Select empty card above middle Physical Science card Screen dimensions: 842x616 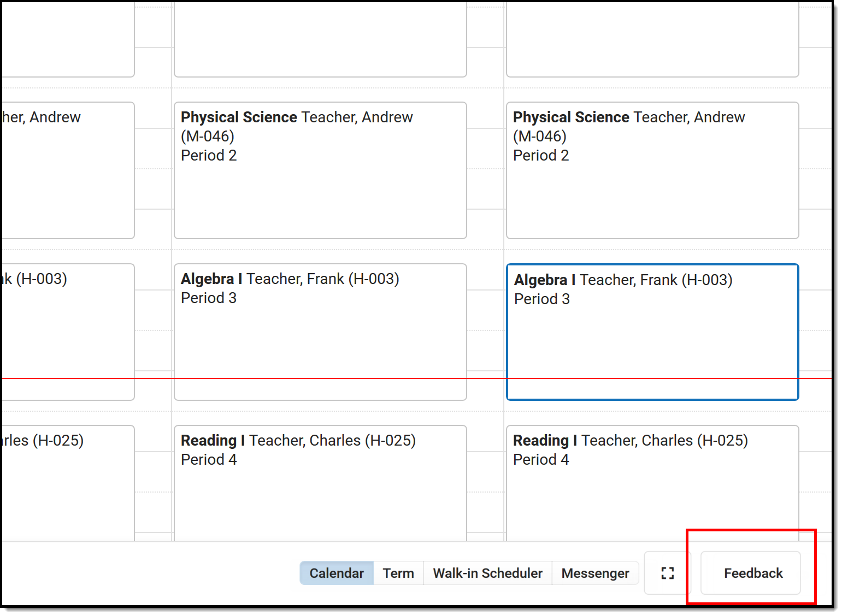point(320,39)
